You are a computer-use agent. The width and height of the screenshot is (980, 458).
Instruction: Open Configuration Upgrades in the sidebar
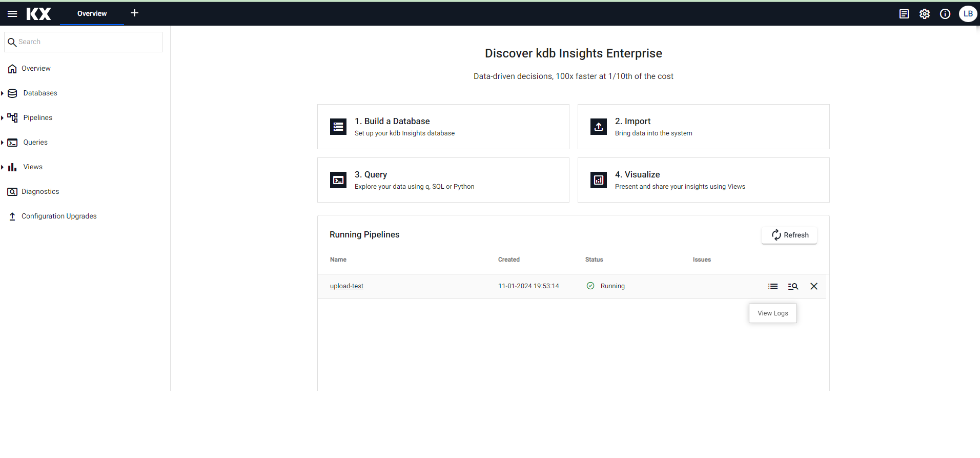tap(59, 216)
